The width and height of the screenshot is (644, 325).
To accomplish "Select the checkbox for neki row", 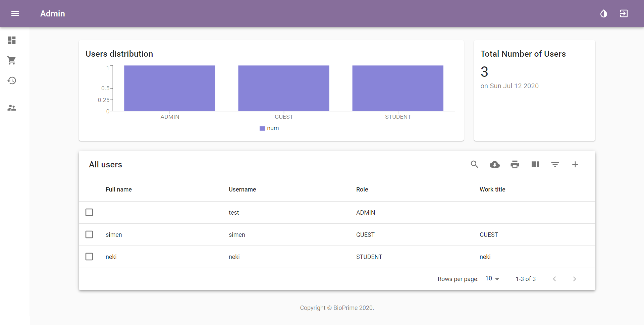I will (x=89, y=257).
